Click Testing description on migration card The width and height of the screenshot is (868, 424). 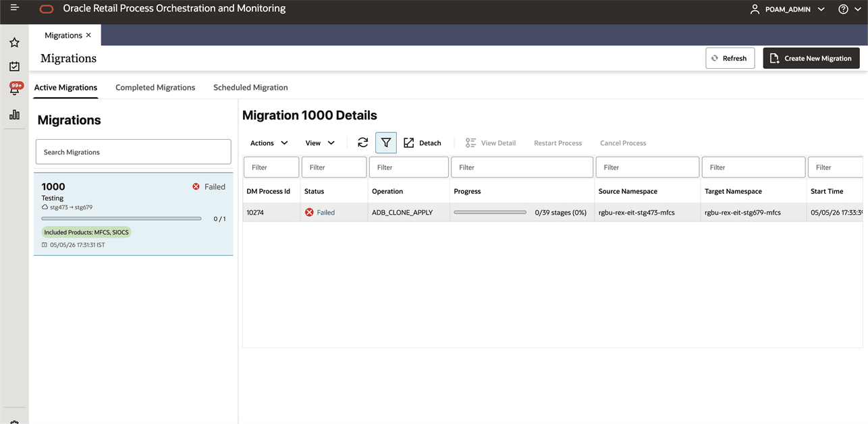53,198
